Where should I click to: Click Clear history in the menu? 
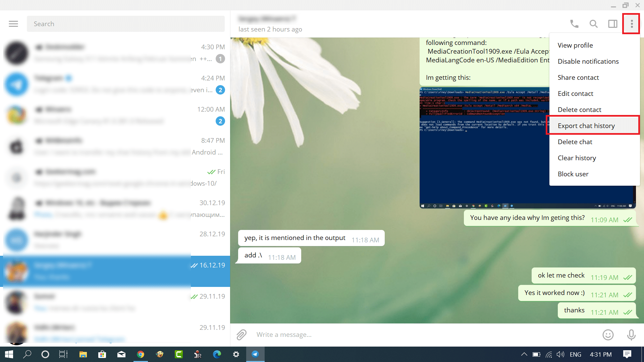point(577,158)
